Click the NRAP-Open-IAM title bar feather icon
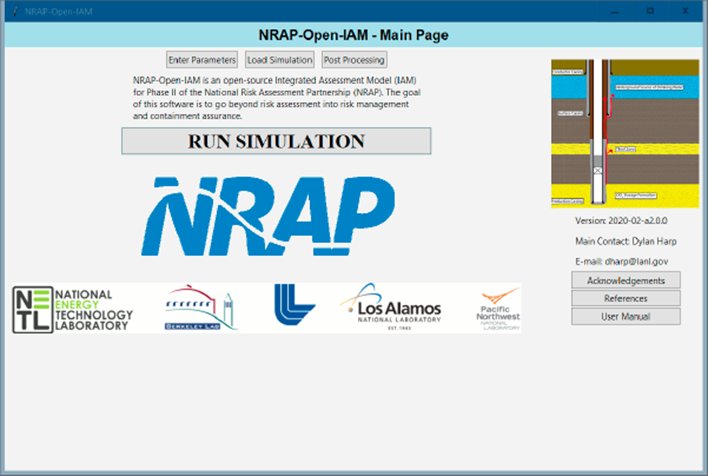The width and height of the screenshot is (708, 476). (15, 11)
